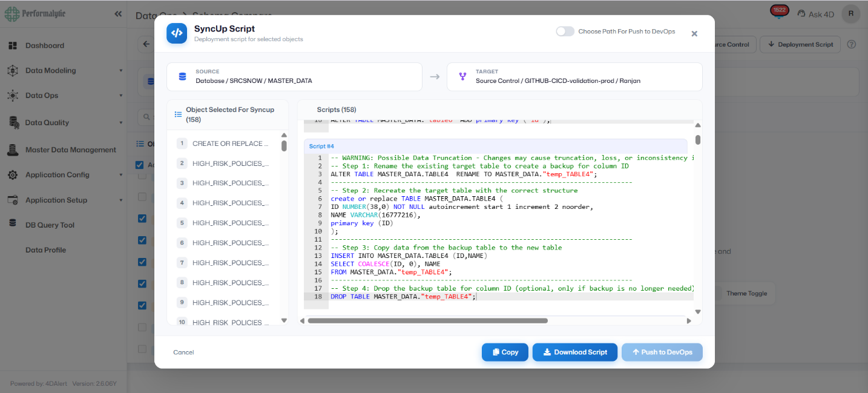Viewport: 868px width, 393px height.
Task: Click the Deployment Script button behind the dialog
Action: tap(800, 44)
